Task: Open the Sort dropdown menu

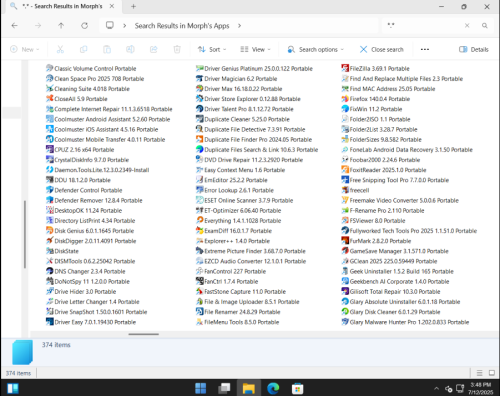Action: pyautogui.click(x=212, y=49)
